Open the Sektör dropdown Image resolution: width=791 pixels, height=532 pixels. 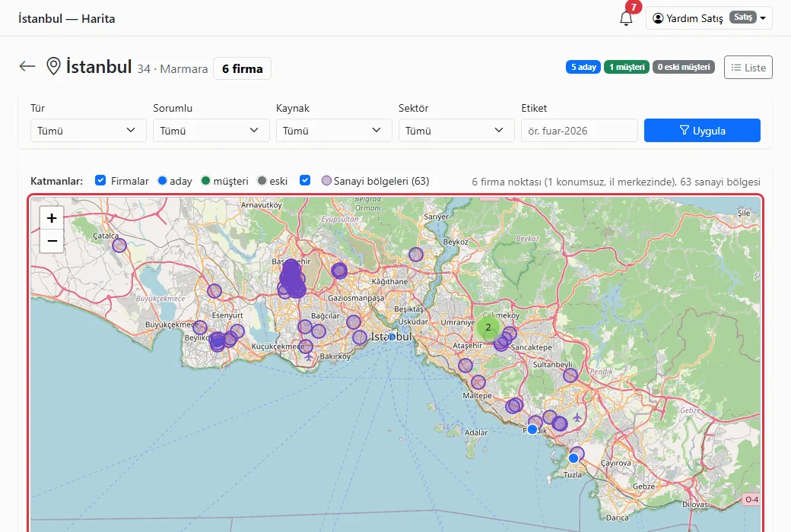[456, 131]
